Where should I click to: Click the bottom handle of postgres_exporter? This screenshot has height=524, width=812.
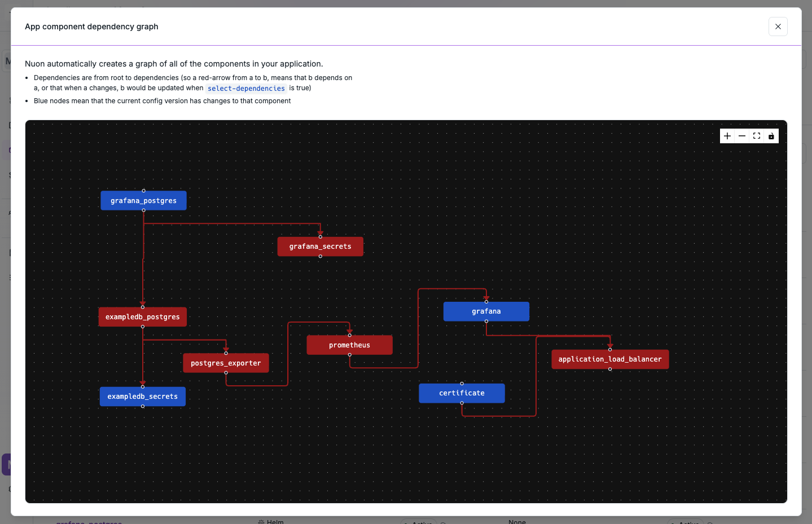226,373
